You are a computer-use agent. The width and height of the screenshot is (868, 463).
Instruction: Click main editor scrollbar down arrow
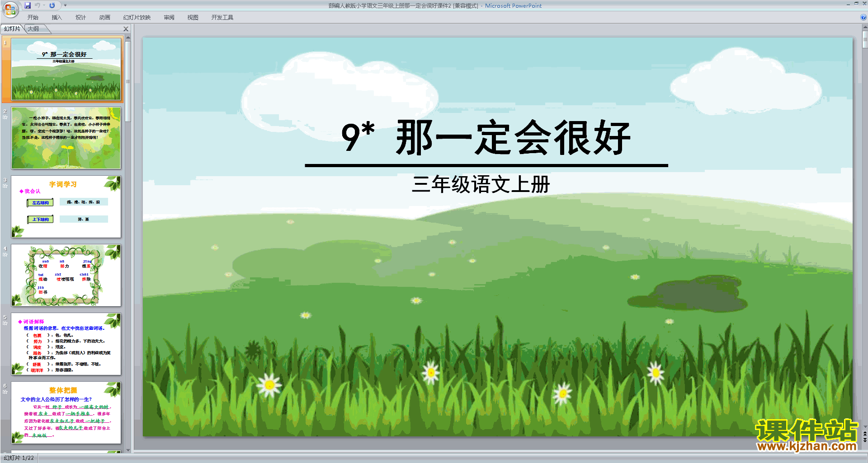[865, 426]
